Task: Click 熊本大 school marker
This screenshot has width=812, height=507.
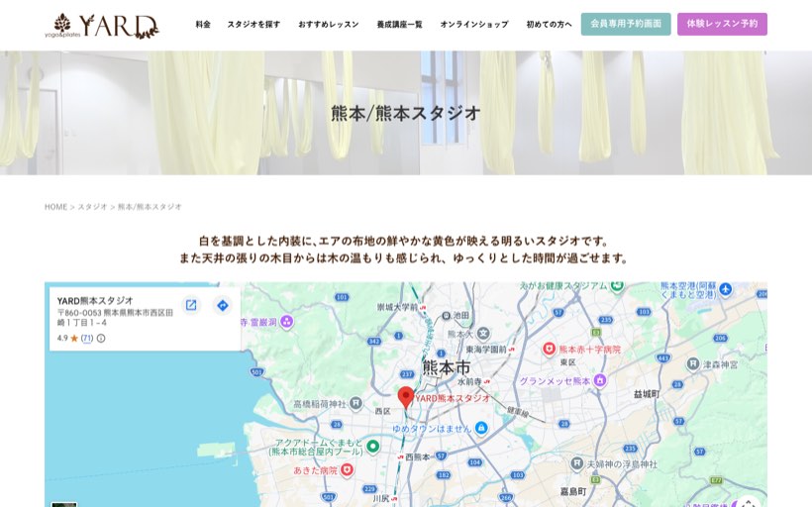Action: pos(482,334)
